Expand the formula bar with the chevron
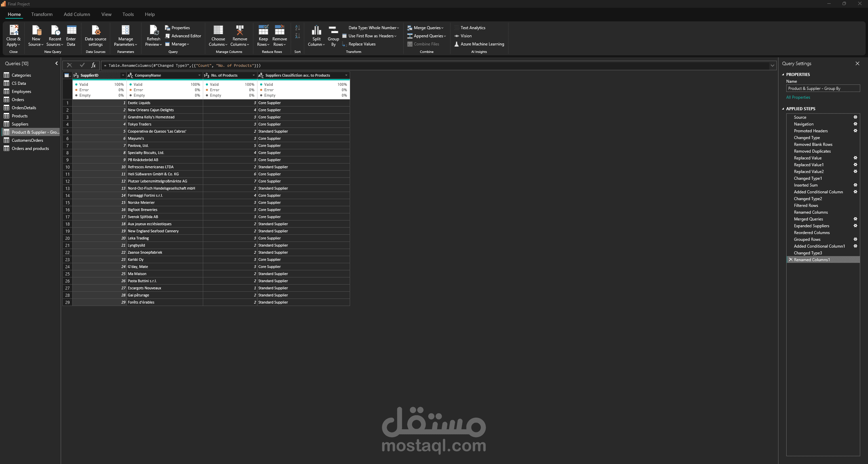868x464 pixels. click(772, 65)
